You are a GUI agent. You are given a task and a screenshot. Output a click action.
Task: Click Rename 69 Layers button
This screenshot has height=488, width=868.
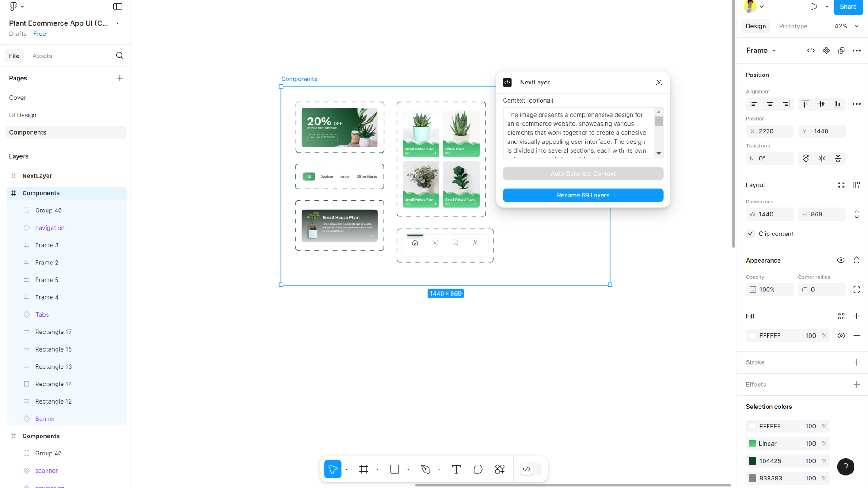click(583, 195)
